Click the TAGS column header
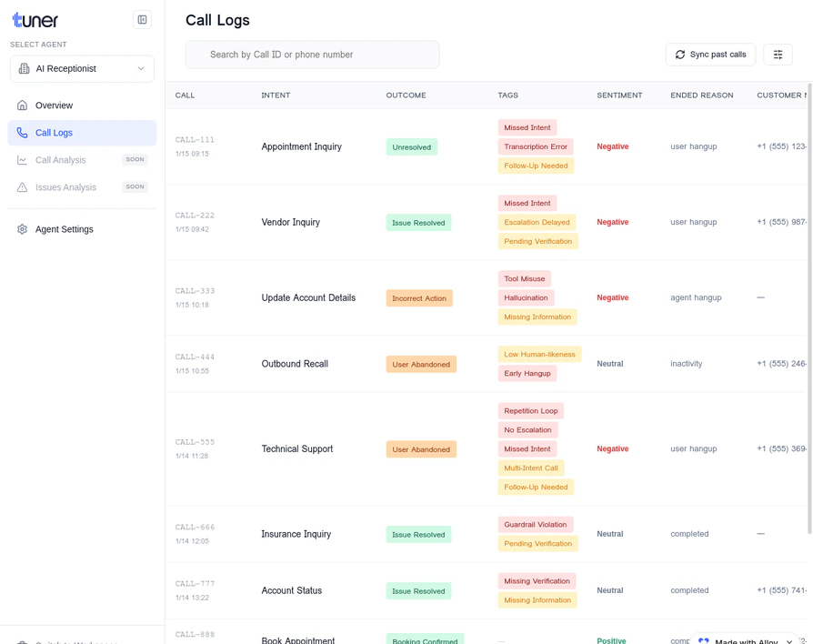 [508, 96]
